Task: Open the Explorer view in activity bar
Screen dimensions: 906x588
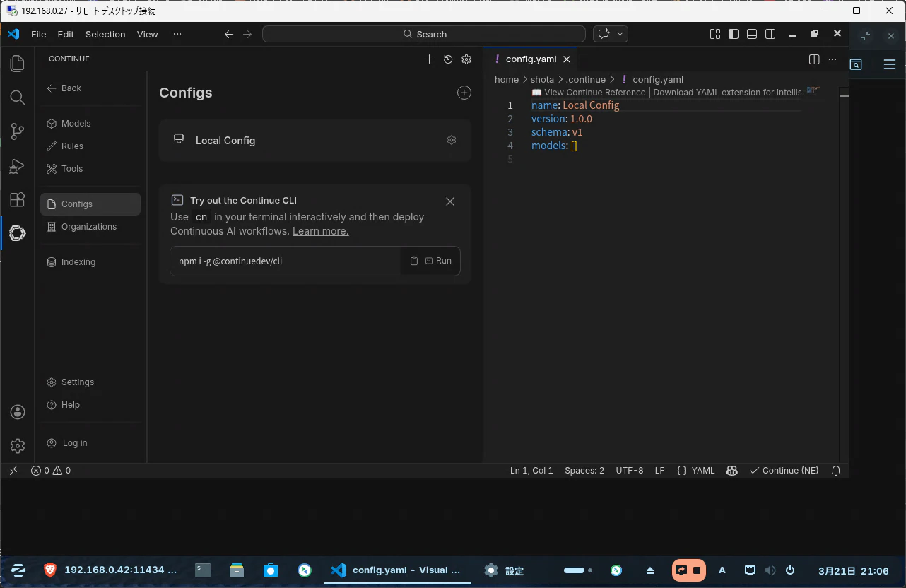Action: point(18,64)
